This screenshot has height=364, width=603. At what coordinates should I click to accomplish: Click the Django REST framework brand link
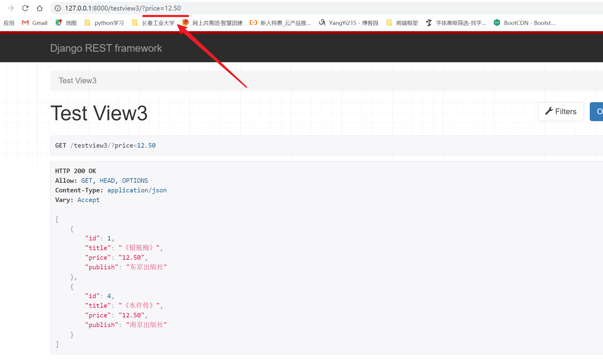click(x=106, y=48)
